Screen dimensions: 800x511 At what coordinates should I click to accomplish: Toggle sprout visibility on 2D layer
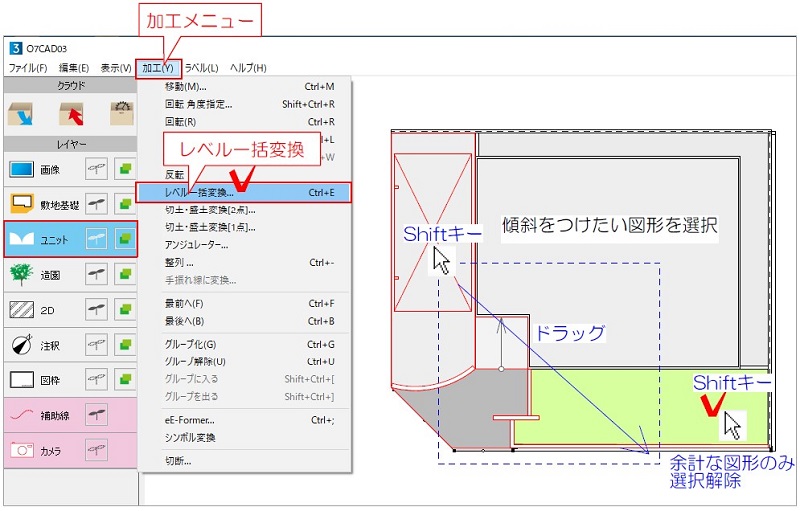tap(96, 310)
